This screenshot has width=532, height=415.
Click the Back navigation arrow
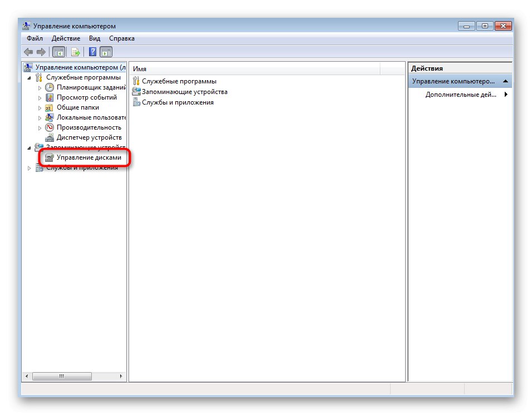pyautogui.click(x=28, y=52)
